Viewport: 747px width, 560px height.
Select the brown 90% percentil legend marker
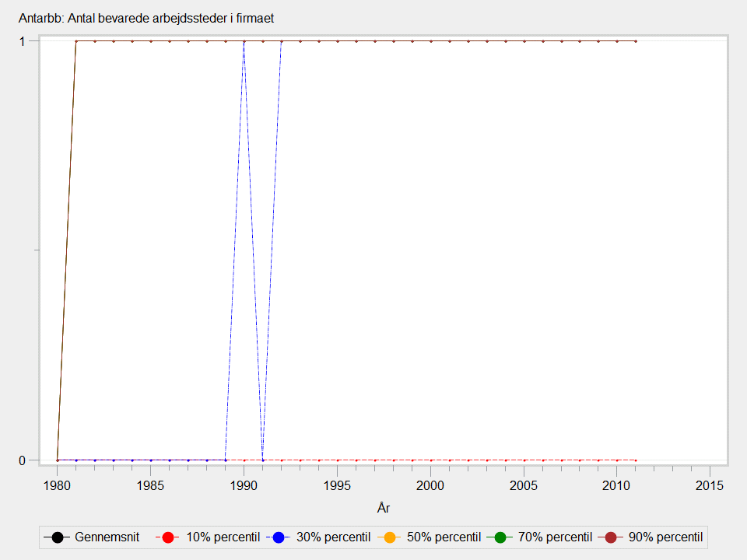point(611,537)
